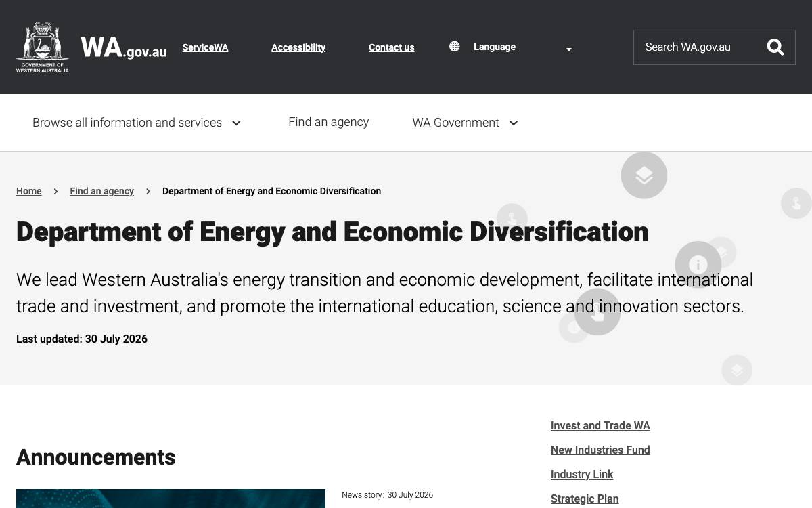The width and height of the screenshot is (812, 508).
Task: Click the search magnifier icon
Action: (x=775, y=47)
